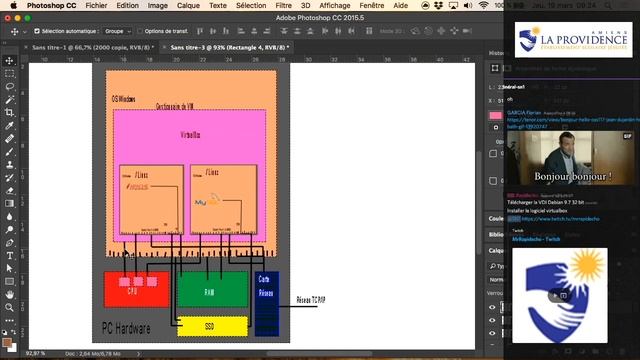Click the Spotlight search icon in menu bar
640x360 pixels.
coord(608,5)
